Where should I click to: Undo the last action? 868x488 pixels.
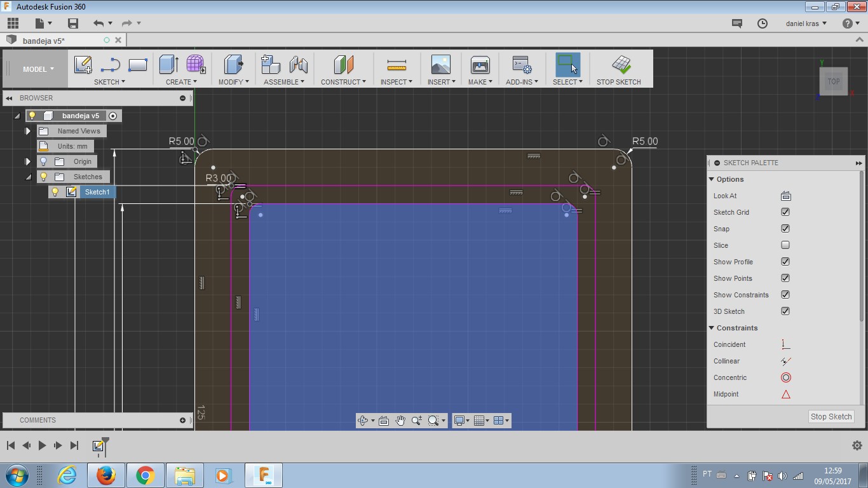coord(98,24)
